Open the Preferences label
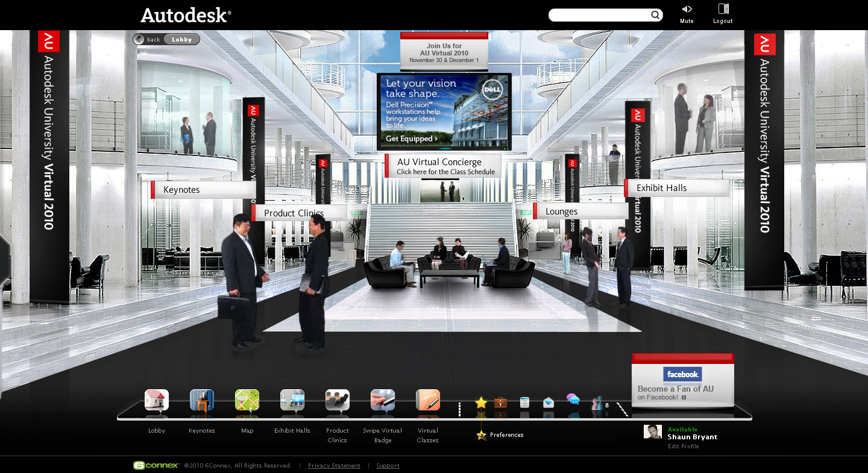This screenshot has width=868, height=473. tap(506, 435)
